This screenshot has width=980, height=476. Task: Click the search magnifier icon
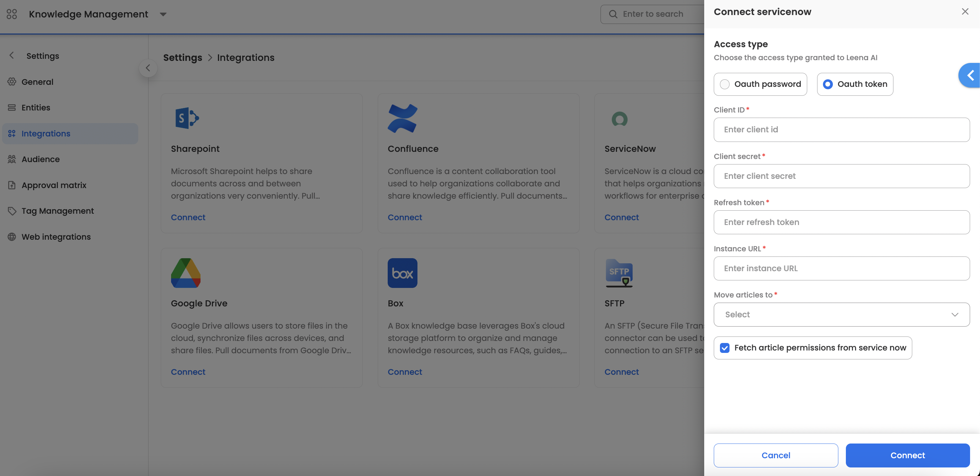pos(613,14)
